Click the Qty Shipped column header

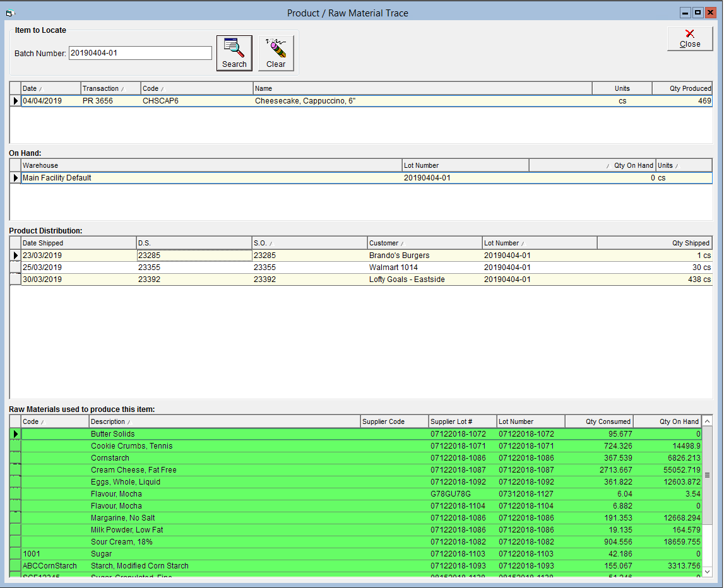coord(655,244)
